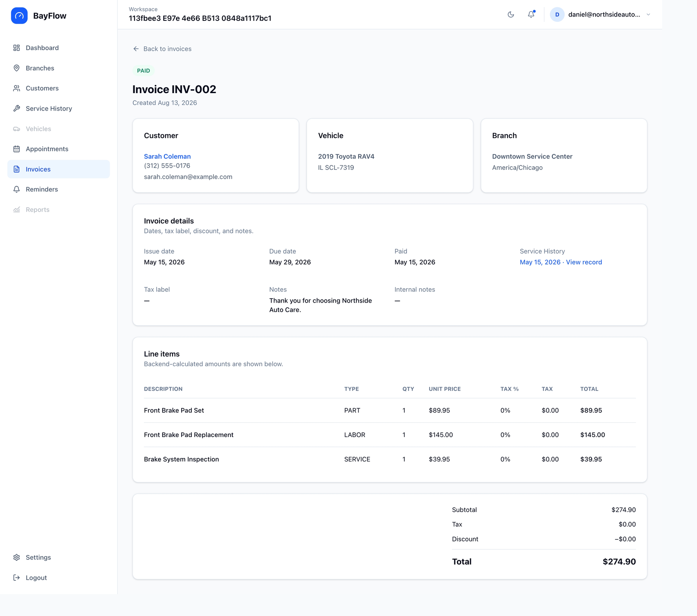Image resolution: width=697 pixels, height=616 pixels.
Task: Open notifications from the top bell icon
Action: click(x=531, y=14)
